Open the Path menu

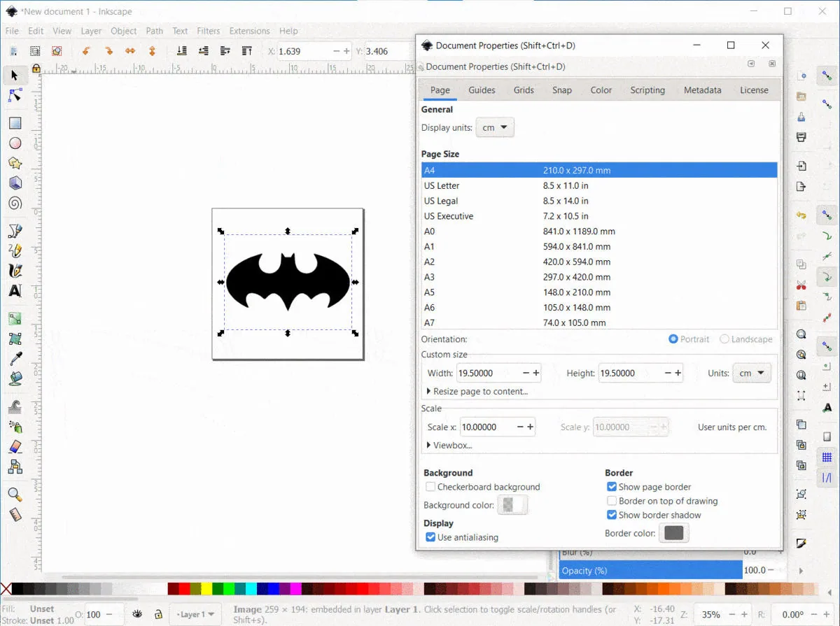click(155, 31)
